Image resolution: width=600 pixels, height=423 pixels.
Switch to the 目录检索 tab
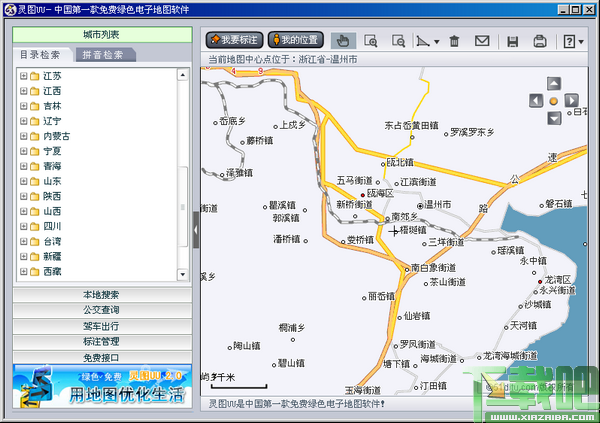[41, 55]
